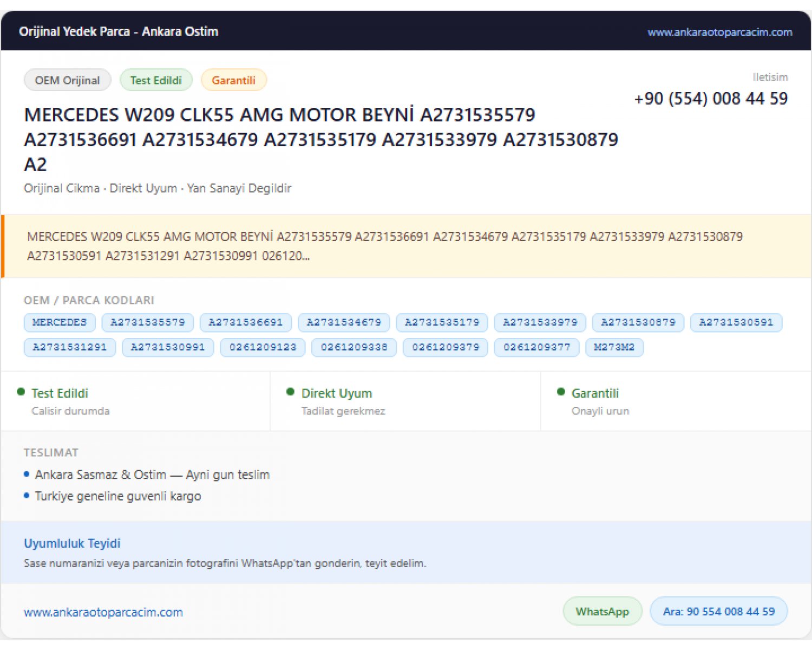
Task: Choose the 0261209123 part code chip
Action: click(x=263, y=347)
